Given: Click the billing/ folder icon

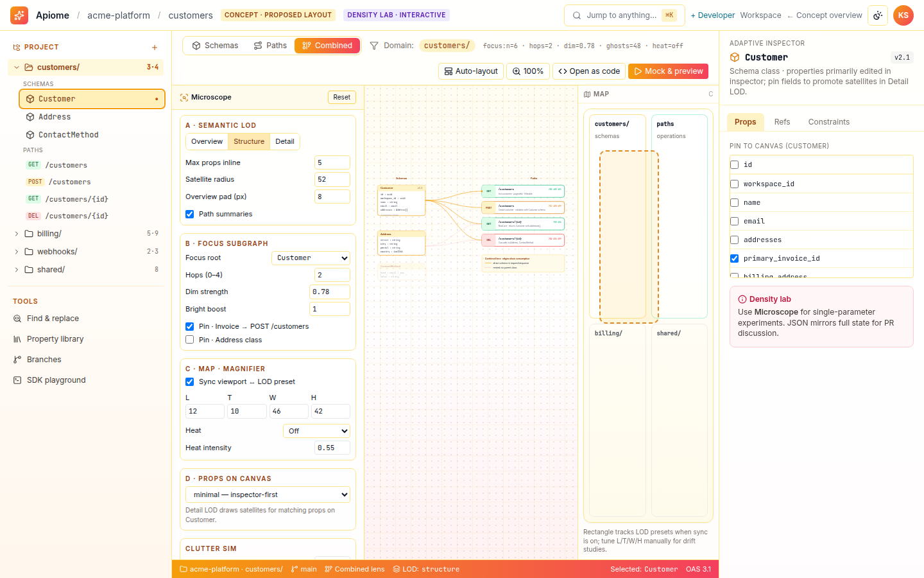Looking at the screenshot, I should 29,234.
